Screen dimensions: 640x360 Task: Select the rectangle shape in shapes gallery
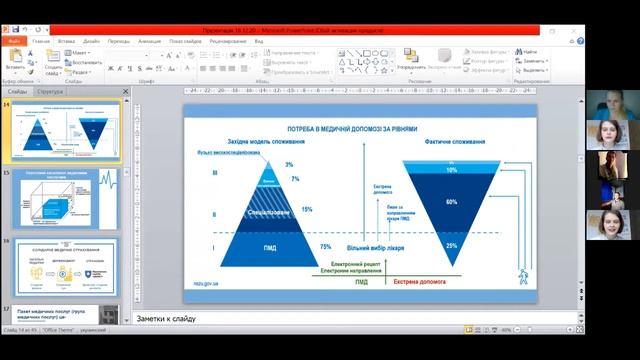coord(367,53)
